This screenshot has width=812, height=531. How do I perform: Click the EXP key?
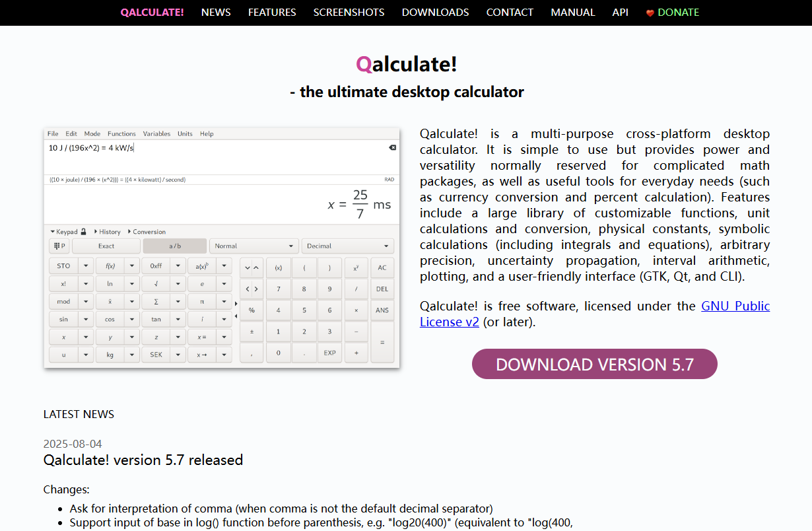click(330, 353)
